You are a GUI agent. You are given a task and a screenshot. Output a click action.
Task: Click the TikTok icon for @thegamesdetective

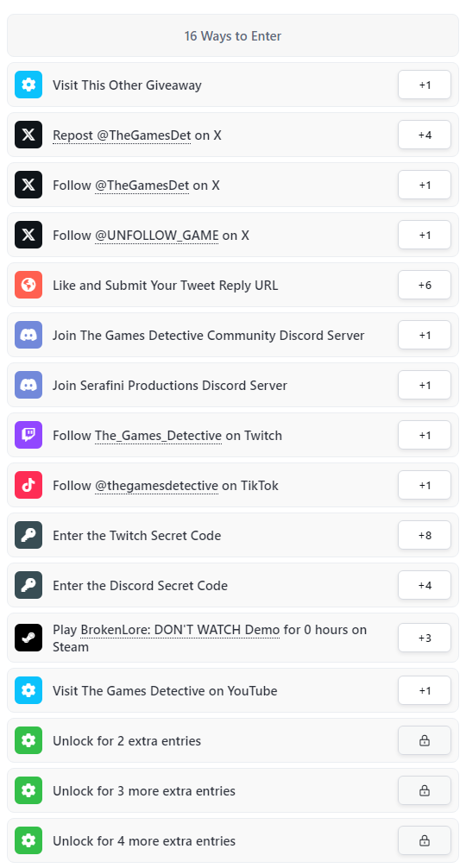[28, 486]
